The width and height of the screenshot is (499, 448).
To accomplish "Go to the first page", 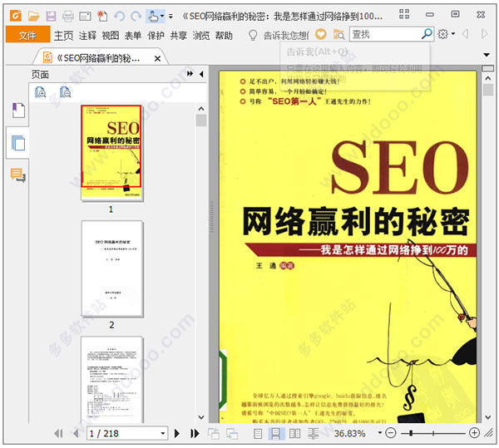I will 58,433.
